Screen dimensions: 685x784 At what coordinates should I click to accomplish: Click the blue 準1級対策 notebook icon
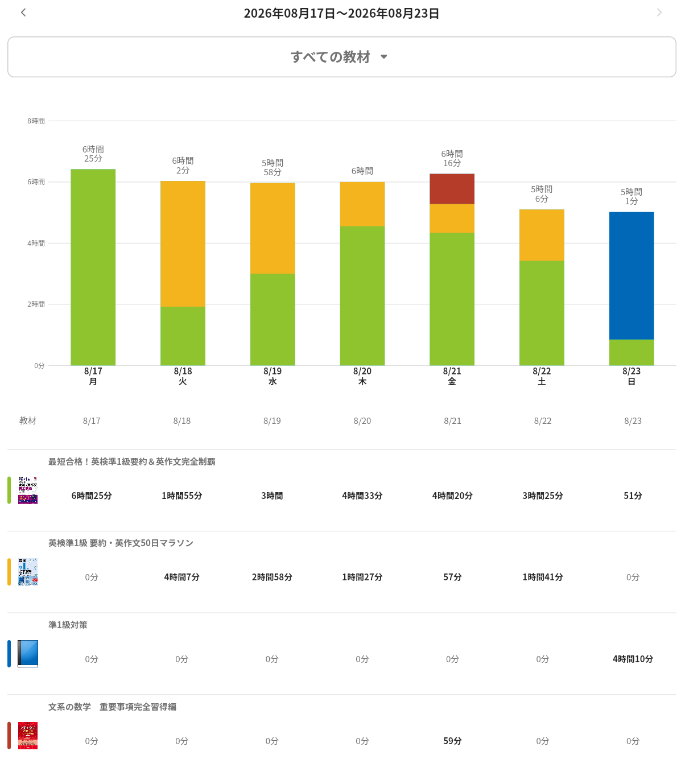coord(28,654)
